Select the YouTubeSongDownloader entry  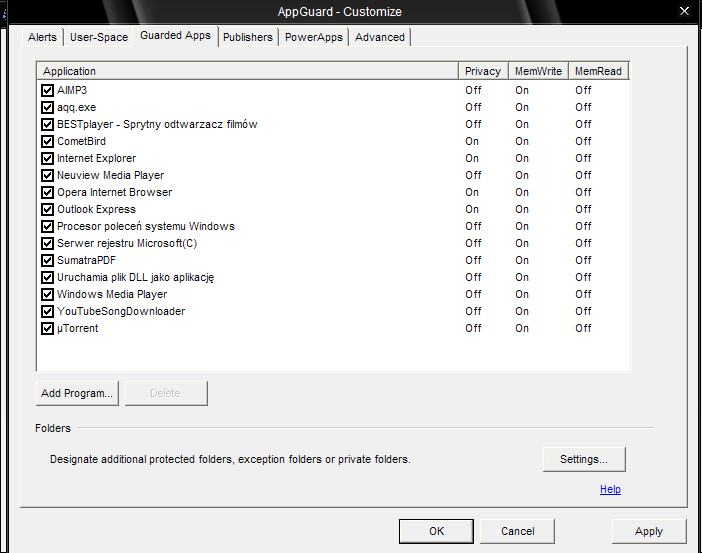tap(121, 312)
